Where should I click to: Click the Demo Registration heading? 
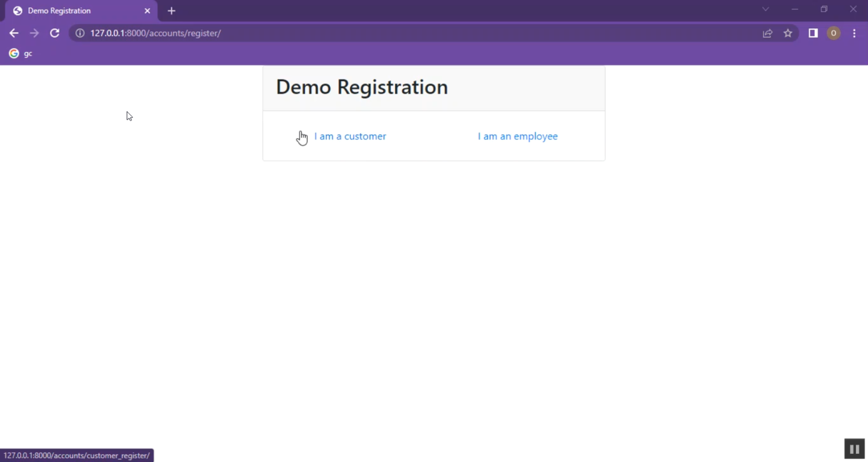coord(362,87)
